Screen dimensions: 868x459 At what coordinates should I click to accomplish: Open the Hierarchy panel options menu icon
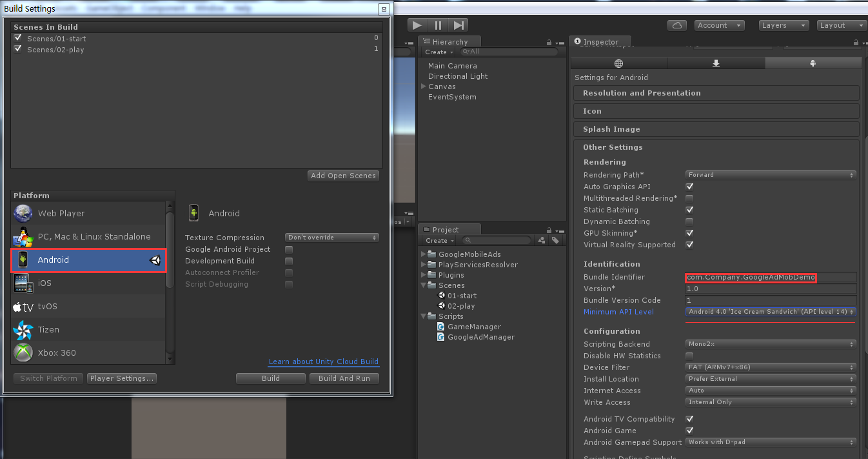point(559,42)
